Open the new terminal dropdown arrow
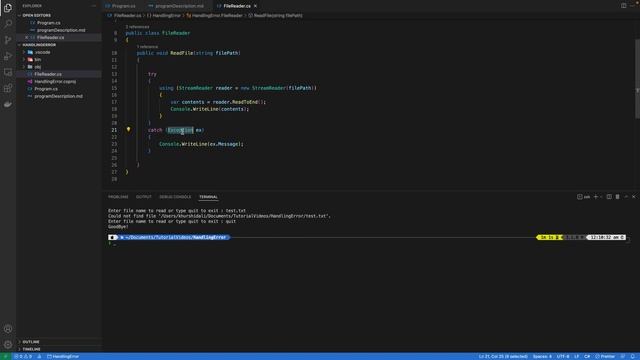Screen dimensions: 640x360 pyautogui.click(x=601, y=197)
